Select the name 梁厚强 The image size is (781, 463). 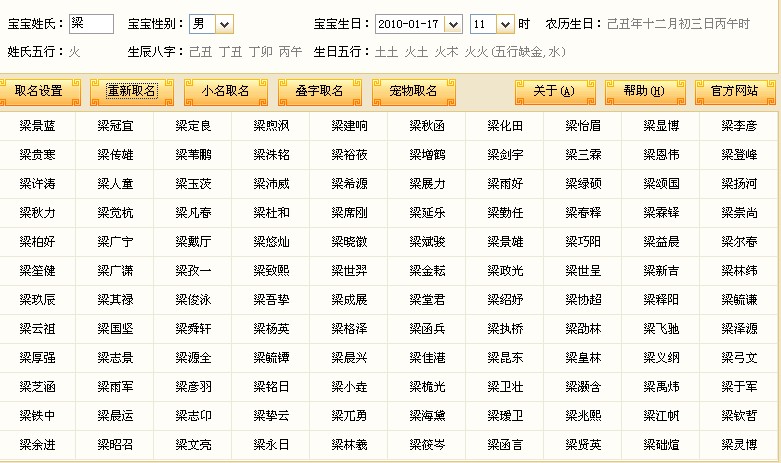(37, 357)
